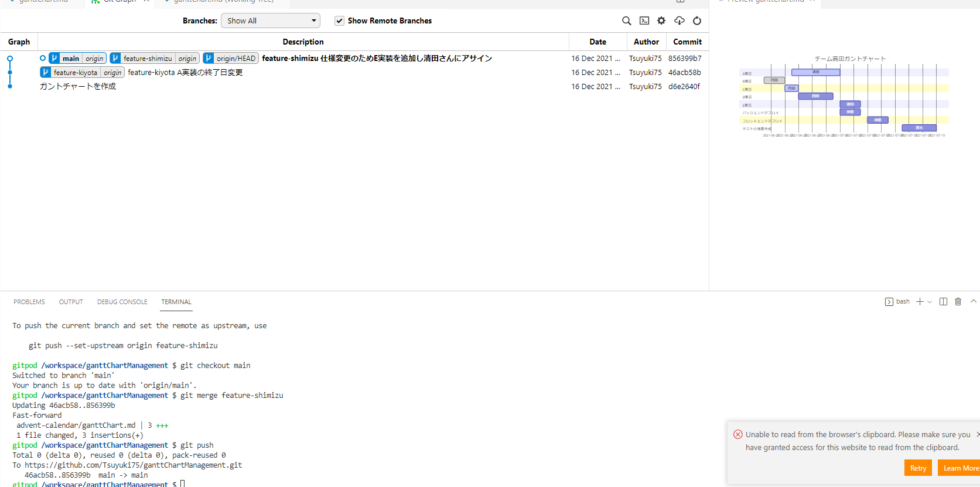Click commit hash 46acb58b

click(x=685, y=73)
